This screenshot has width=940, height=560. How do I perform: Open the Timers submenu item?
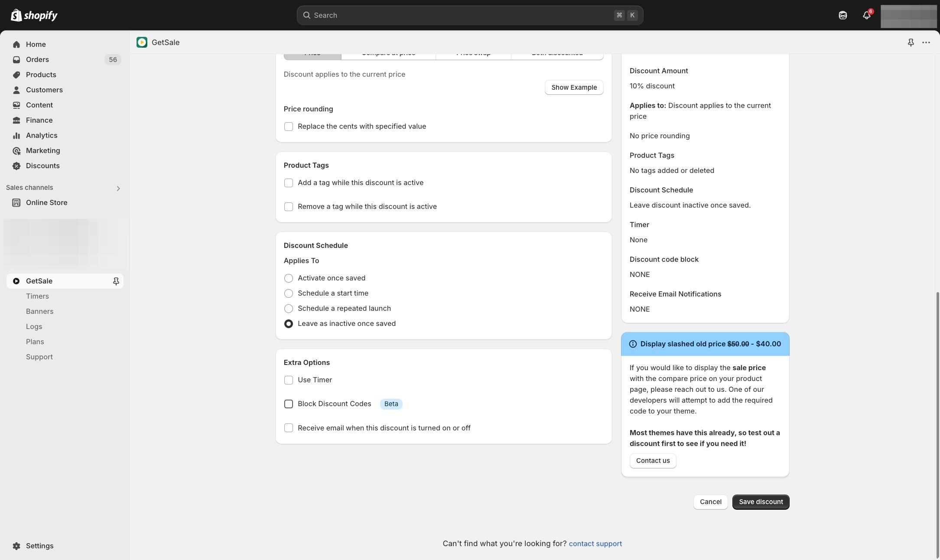[37, 296]
